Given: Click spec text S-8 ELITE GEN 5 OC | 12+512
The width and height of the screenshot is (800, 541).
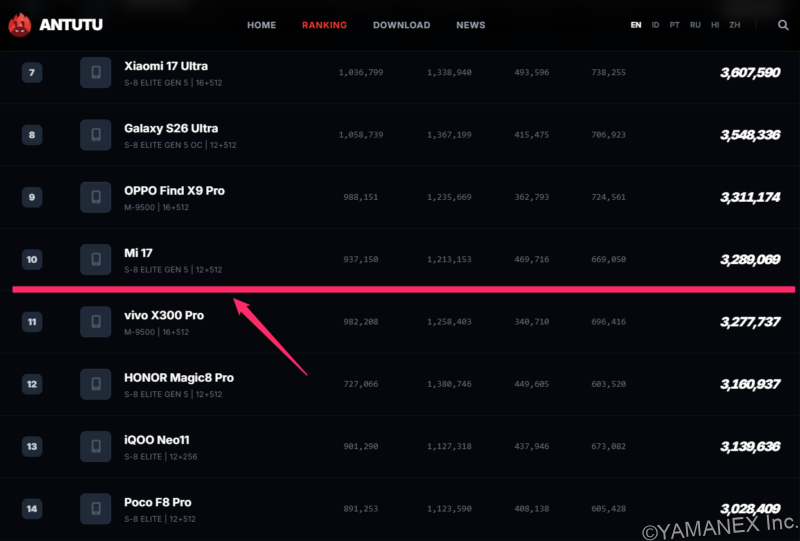Looking at the screenshot, I should pos(180,145).
